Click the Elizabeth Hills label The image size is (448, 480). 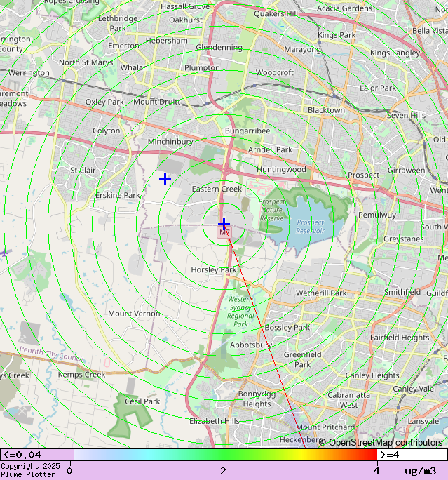click(215, 421)
